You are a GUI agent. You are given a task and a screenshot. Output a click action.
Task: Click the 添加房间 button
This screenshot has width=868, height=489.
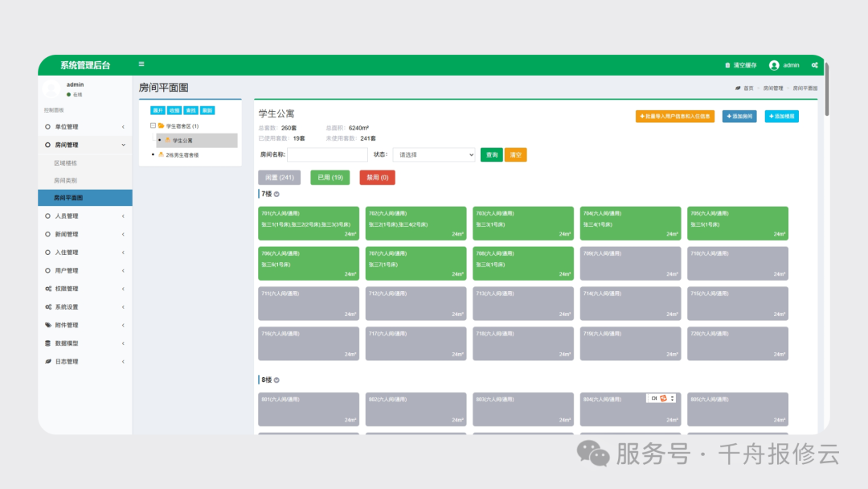(739, 117)
